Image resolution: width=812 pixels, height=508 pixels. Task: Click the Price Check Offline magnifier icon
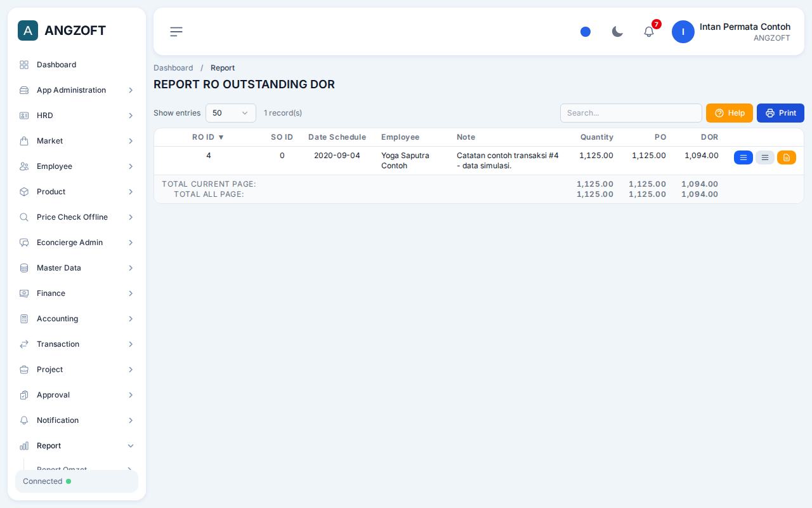pyautogui.click(x=24, y=217)
